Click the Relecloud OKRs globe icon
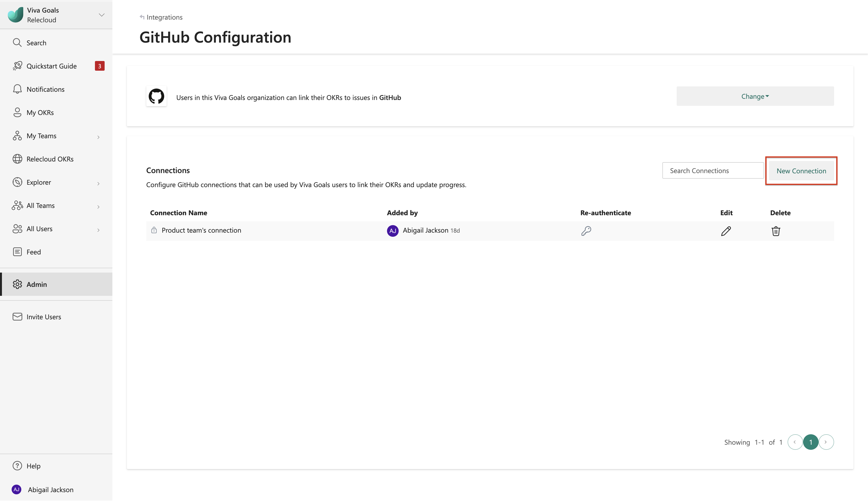The image size is (868, 504). 17,159
